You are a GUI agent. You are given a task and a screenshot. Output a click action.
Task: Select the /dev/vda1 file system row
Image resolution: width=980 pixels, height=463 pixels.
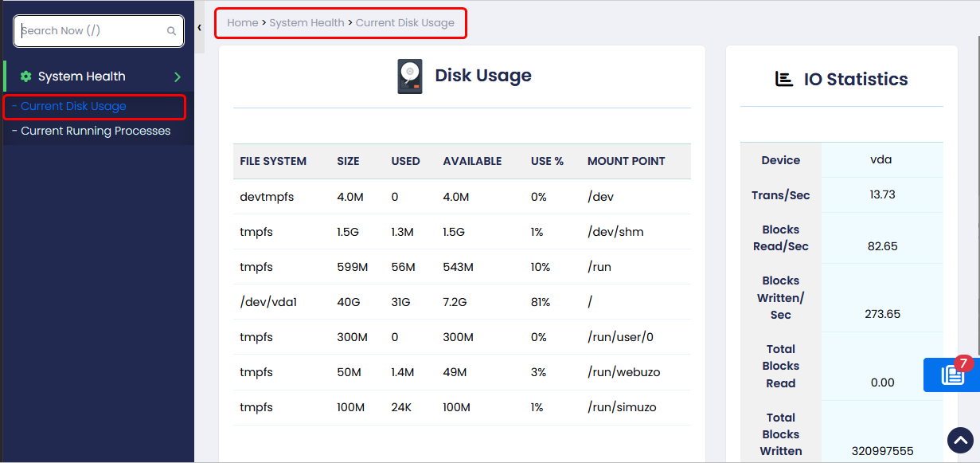pyautogui.click(x=267, y=302)
